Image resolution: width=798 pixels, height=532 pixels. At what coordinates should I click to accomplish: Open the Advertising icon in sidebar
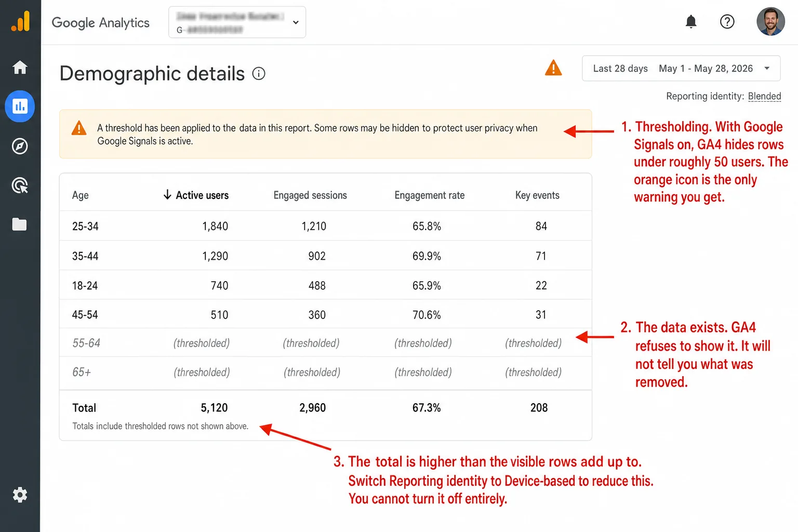coord(20,185)
